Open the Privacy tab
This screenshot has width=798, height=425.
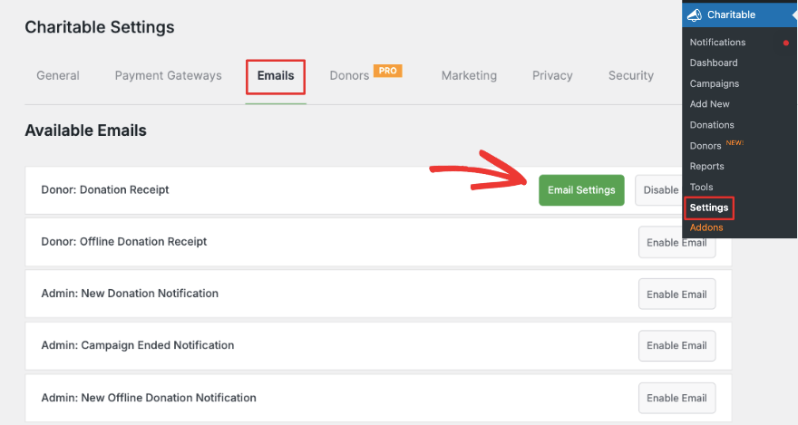pyautogui.click(x=552, y=76)
